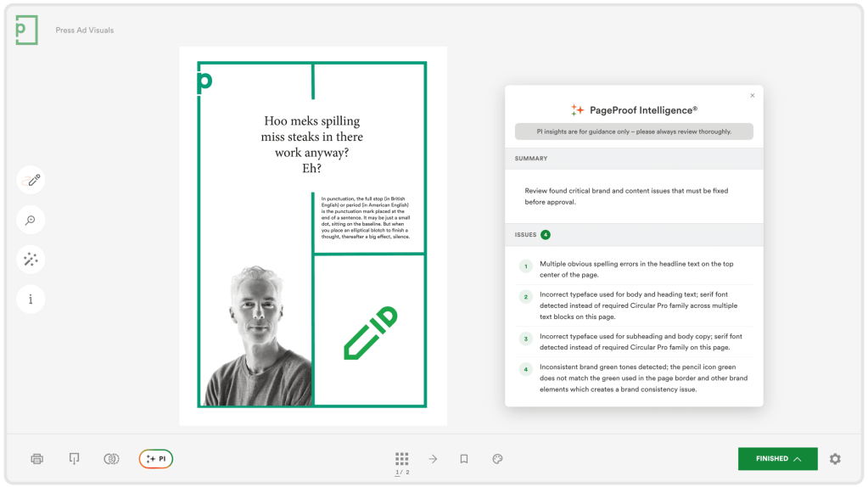Click the 'Press Ad Visuals' proof title

(85, 31)
